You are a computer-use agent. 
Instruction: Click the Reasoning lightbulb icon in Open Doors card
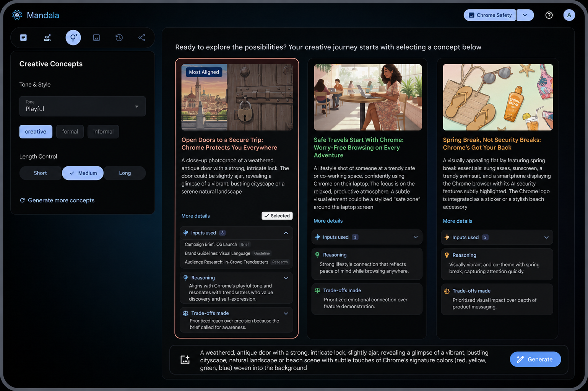click(186, 278)
